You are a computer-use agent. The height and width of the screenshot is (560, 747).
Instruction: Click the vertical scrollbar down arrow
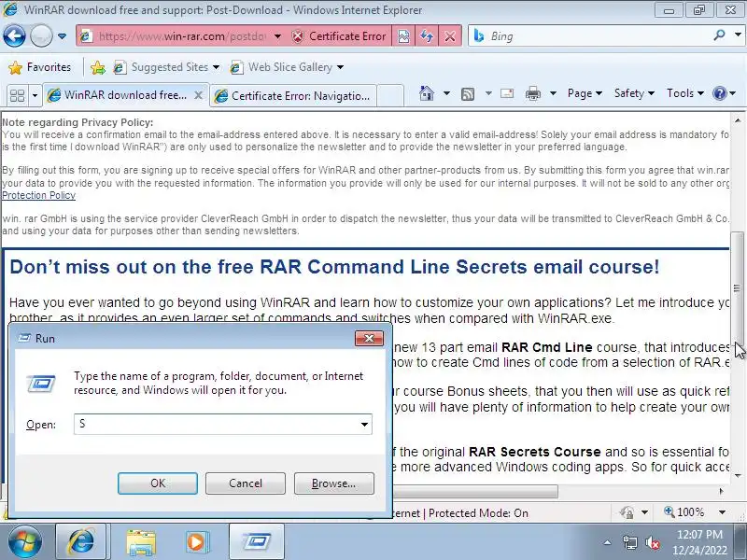(738, 475)
